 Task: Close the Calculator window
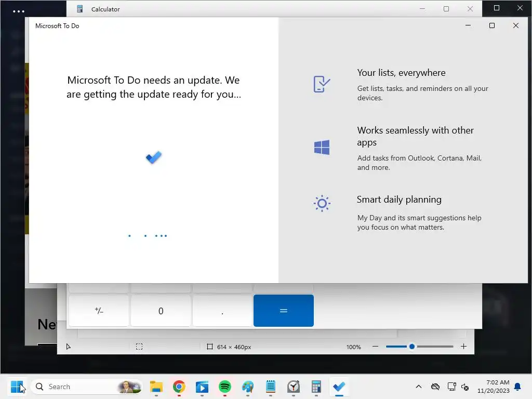coord(470,9)
